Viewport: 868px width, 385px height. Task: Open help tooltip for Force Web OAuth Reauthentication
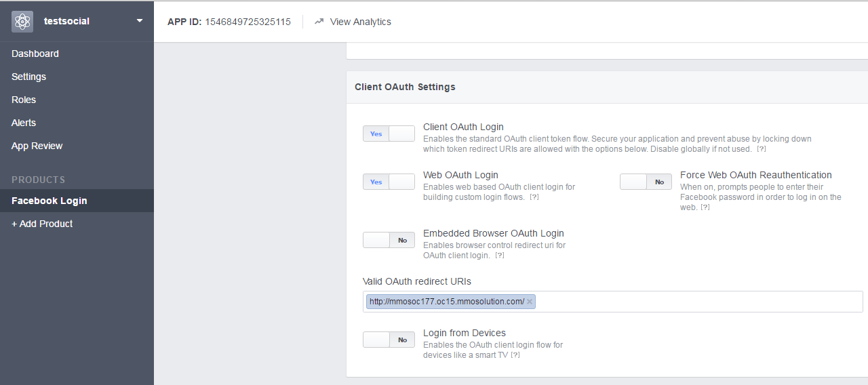click(705, 207)
